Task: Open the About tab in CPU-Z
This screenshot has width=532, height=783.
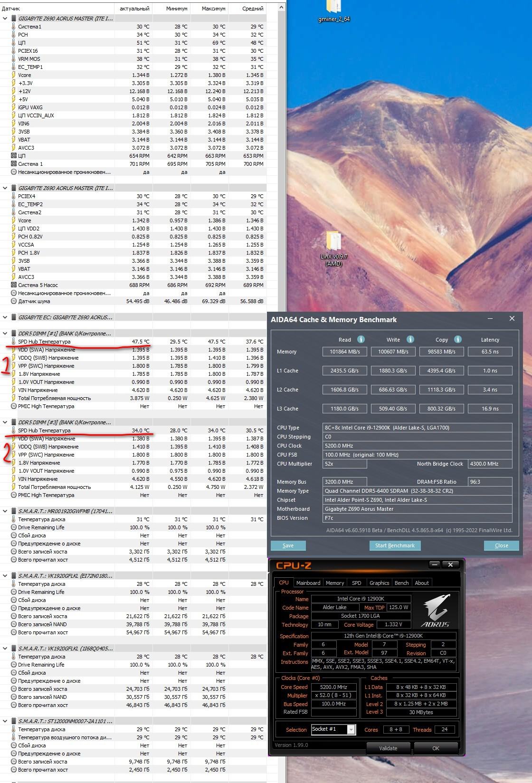Action: tap(422, 583)
